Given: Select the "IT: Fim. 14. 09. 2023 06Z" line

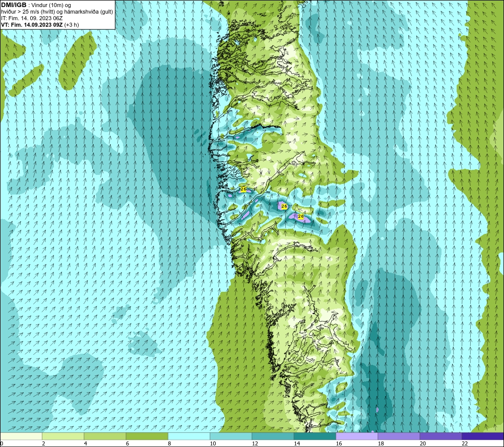Looking at the screenshot, I should (x=32, y=18).
